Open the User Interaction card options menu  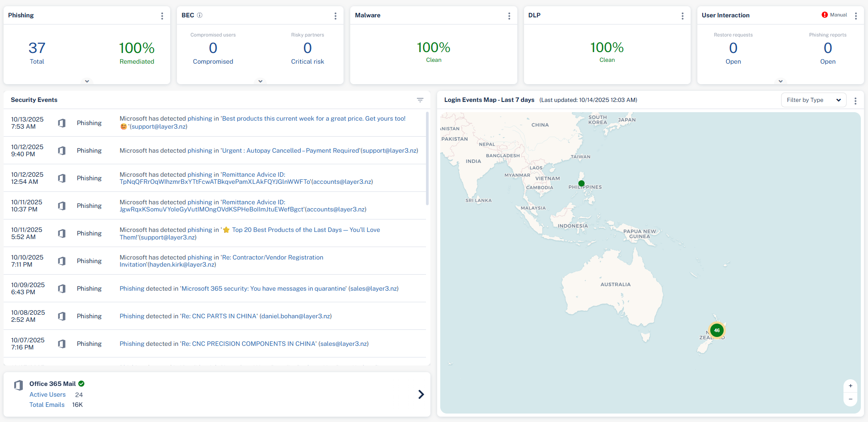pos(856,16)
